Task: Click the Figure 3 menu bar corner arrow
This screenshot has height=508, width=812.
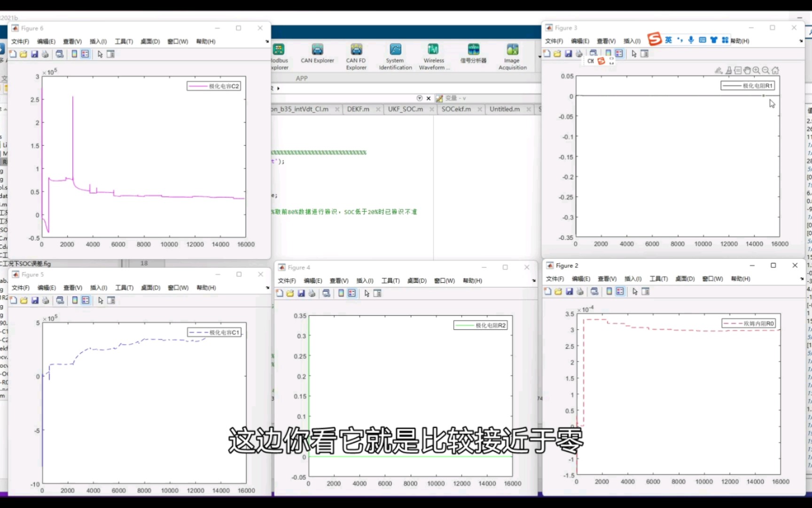Action: click(x=801, y=41)
